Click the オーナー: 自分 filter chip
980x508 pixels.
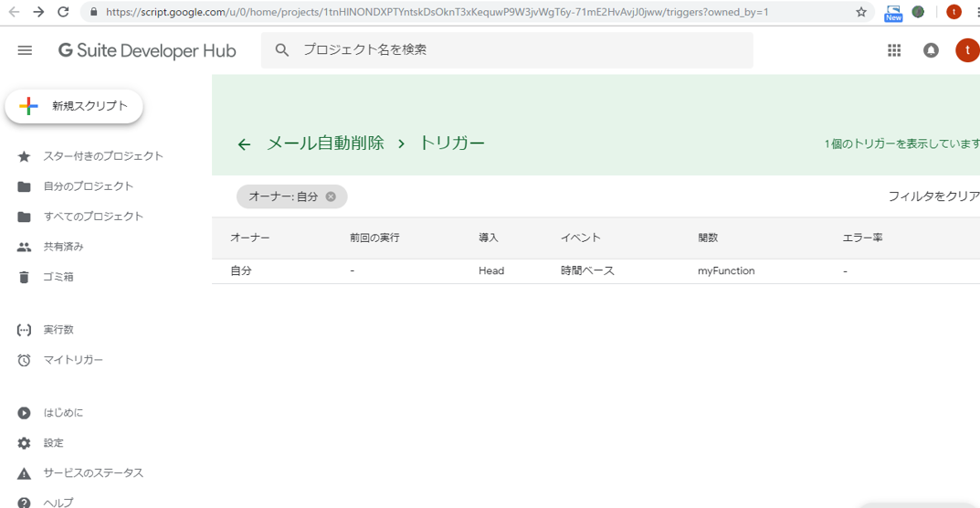click(292, 196)
